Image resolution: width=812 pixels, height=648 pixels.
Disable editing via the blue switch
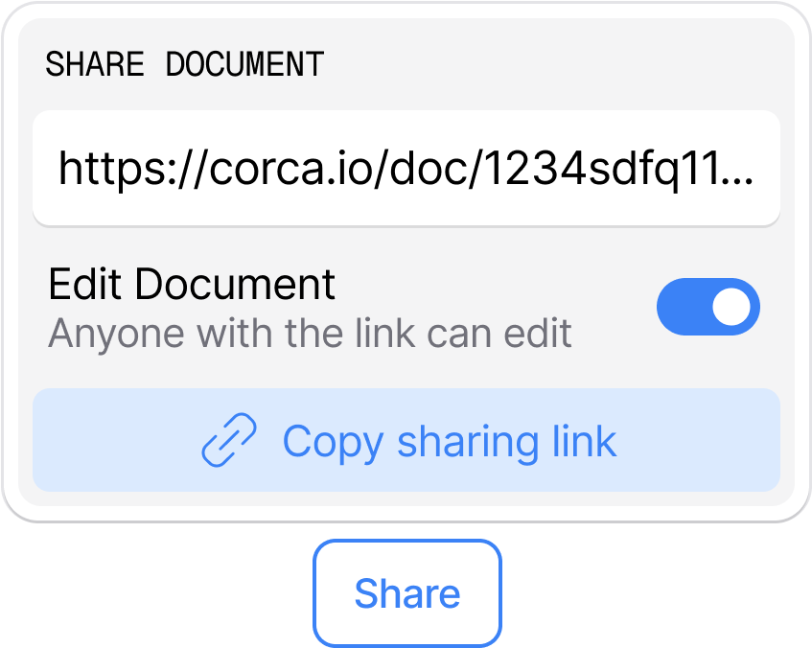tap(708, 307)
